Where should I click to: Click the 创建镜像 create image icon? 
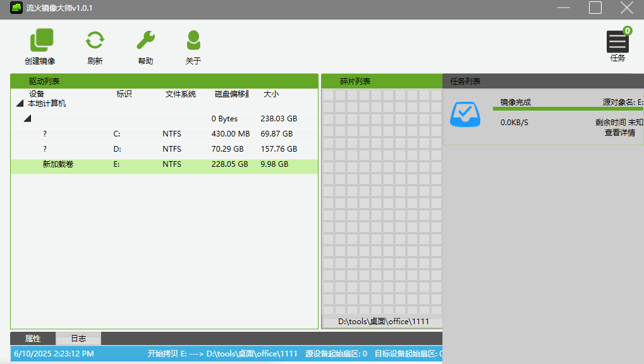[42, 40]
